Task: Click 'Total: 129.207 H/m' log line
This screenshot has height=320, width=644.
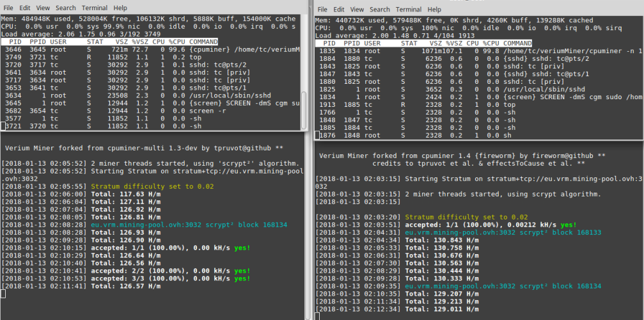Action: click(x=397, y=294)
